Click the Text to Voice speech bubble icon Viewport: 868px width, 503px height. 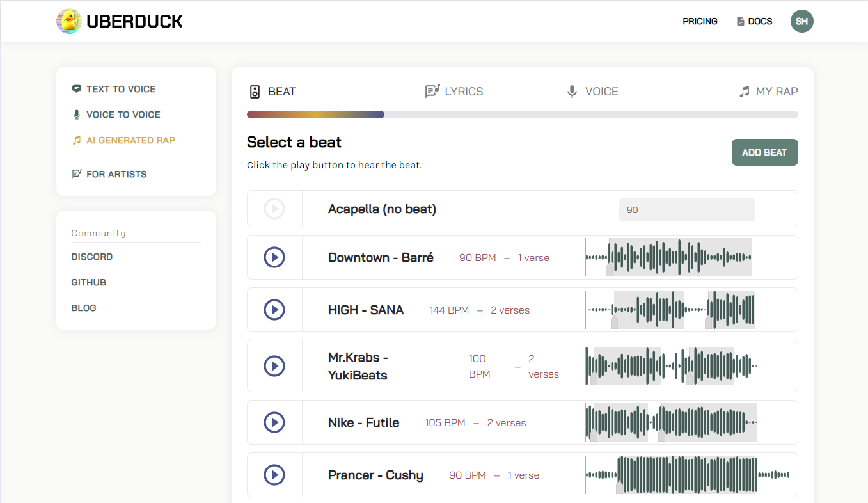point(77,89)
